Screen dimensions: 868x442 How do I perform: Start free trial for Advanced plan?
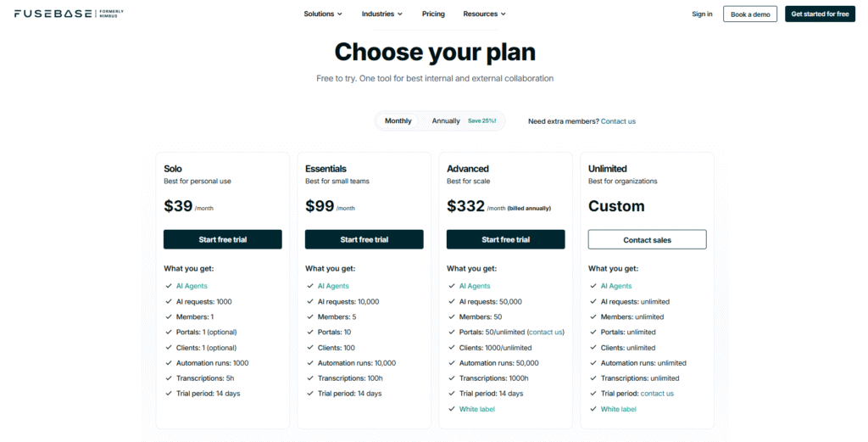click(506, 239)
